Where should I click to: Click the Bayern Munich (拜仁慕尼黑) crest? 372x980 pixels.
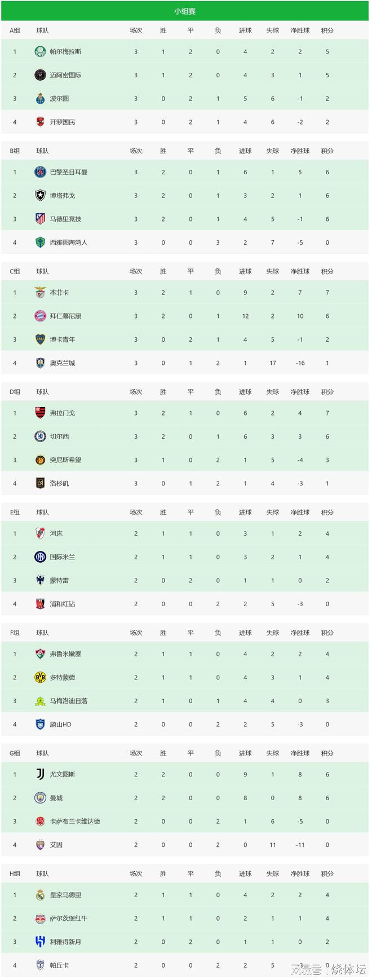pos(40,316)
